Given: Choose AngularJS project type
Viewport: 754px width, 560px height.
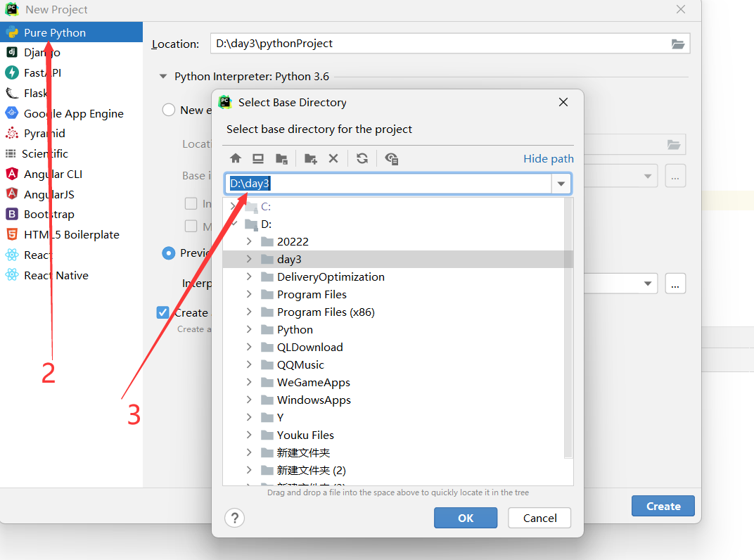Looking at the screenshot, I should pos(71,194).
